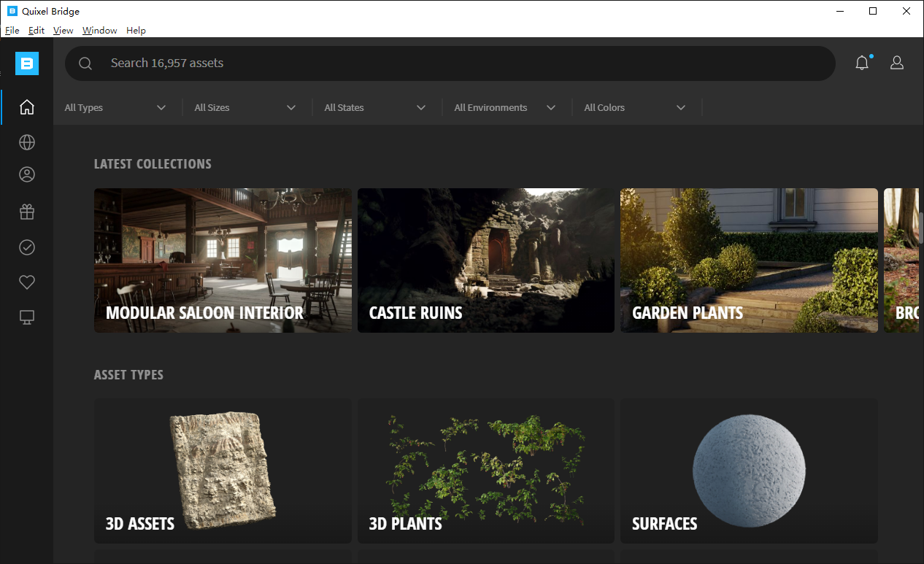Screen dimensions: 924x564
Task: Open the Window menu
Action: click(99, 31)
